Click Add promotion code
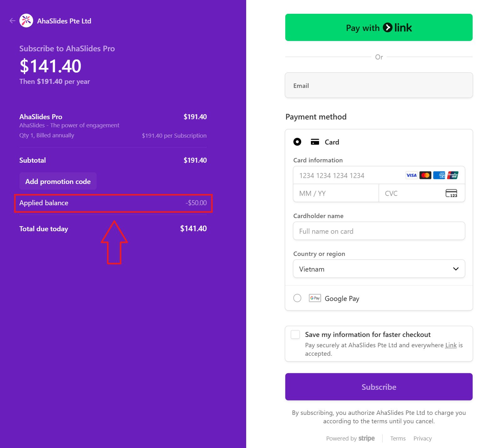487x448 pixels. (x=58, y=181)
